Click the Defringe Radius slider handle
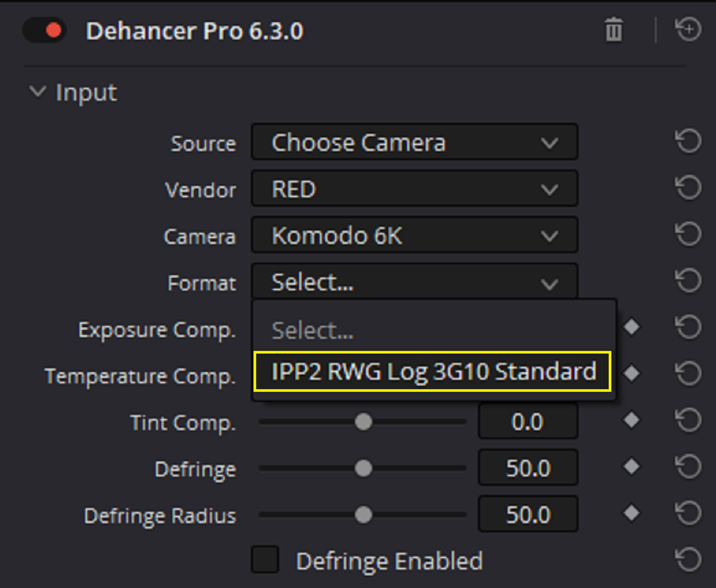The width and height of the screenshot is (716, 588). [x=363, y=515]
